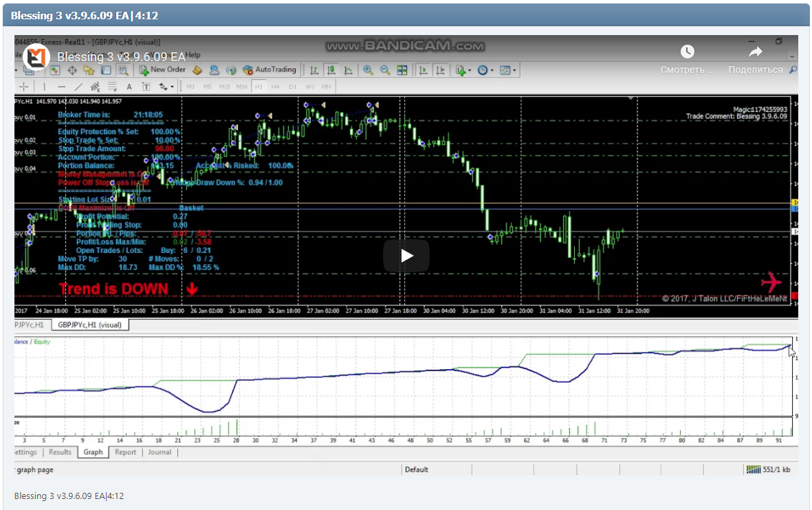Viewport: 812px width, 510px height.
Task: Select the text label 'A' tool
Action: [129, 87]
